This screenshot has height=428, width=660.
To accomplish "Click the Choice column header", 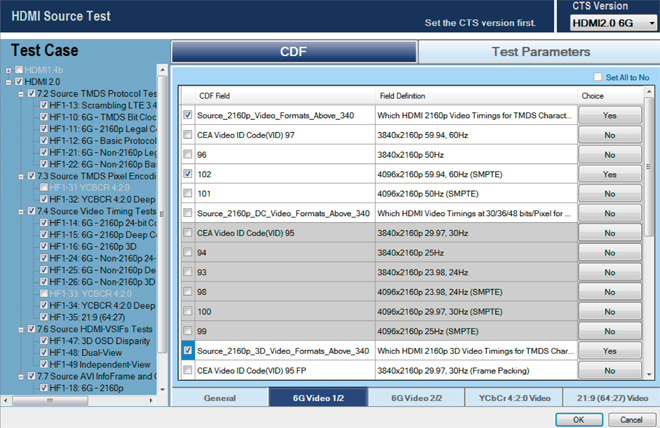I will [610, 96].
